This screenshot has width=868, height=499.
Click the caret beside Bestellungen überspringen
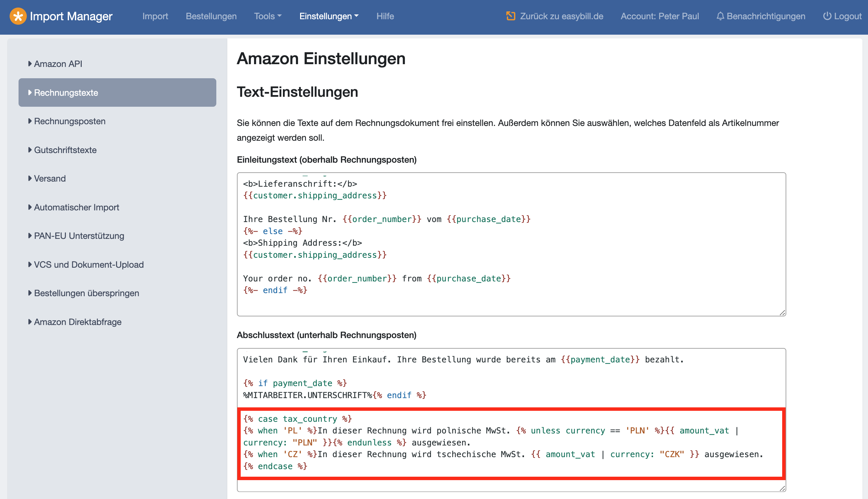click(30, 293)
